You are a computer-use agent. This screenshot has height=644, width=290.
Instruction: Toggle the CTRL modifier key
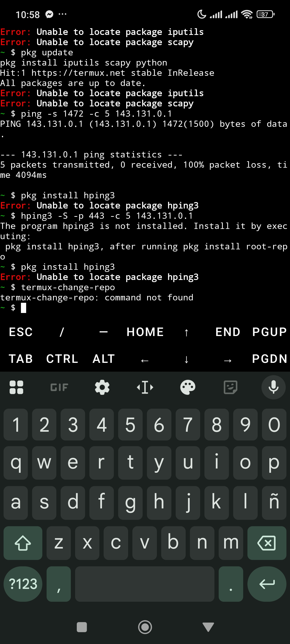(62, 359)
